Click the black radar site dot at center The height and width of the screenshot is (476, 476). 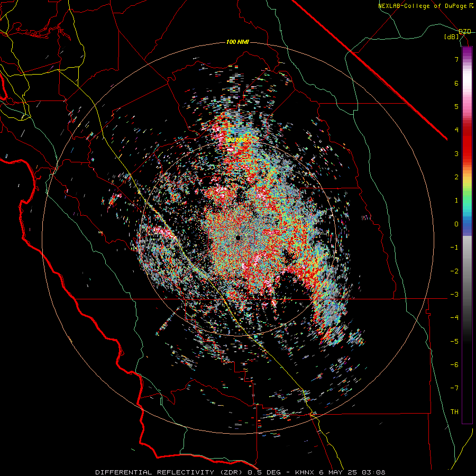click(x=238, y=237)
